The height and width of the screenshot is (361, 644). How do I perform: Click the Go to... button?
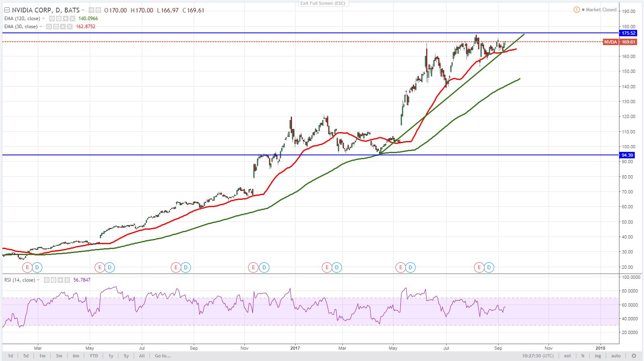coord(163,356)
